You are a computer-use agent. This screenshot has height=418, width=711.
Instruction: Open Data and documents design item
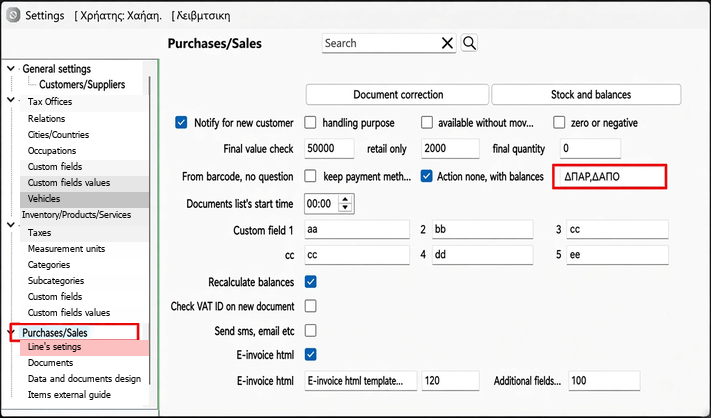click(84, 379)
